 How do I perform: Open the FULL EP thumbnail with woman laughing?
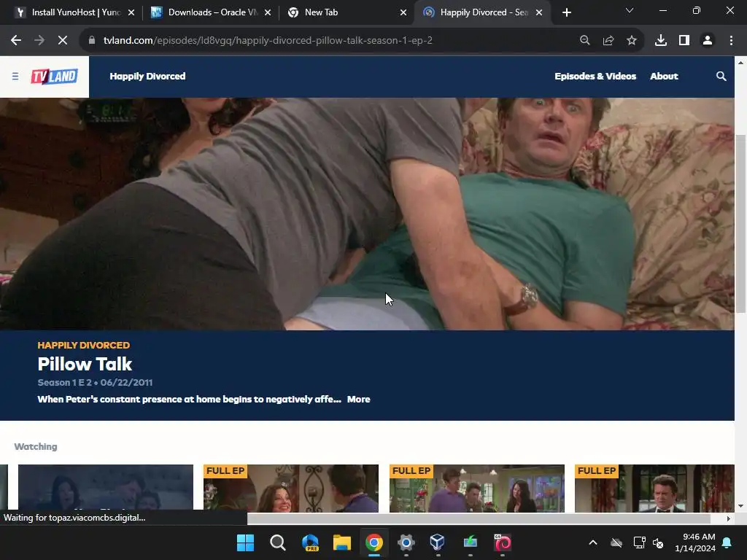tap(291, 489)
